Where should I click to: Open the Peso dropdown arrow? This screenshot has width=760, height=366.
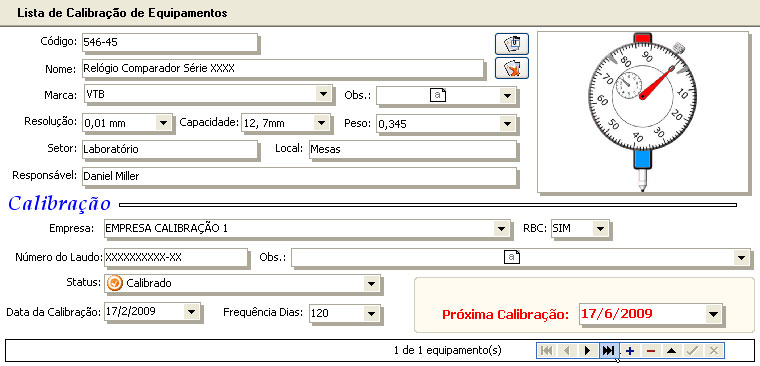tap(507, 124)
